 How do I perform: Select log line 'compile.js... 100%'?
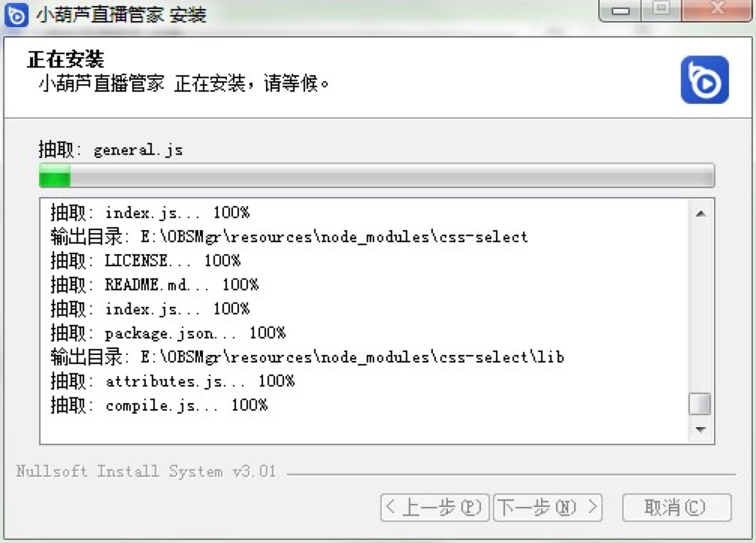click(159, 405)
